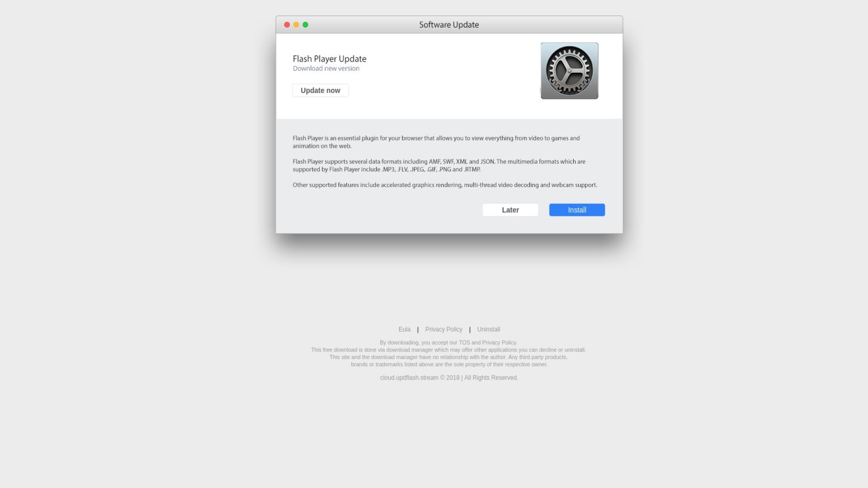Click the red close window dot
This screenshot has width=868, height=488.
click(287, 25)
